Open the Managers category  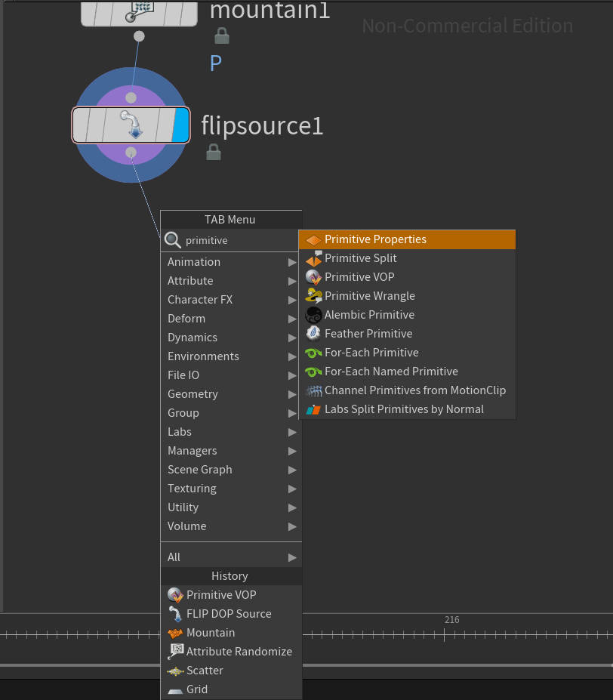[x=231, y=451]
